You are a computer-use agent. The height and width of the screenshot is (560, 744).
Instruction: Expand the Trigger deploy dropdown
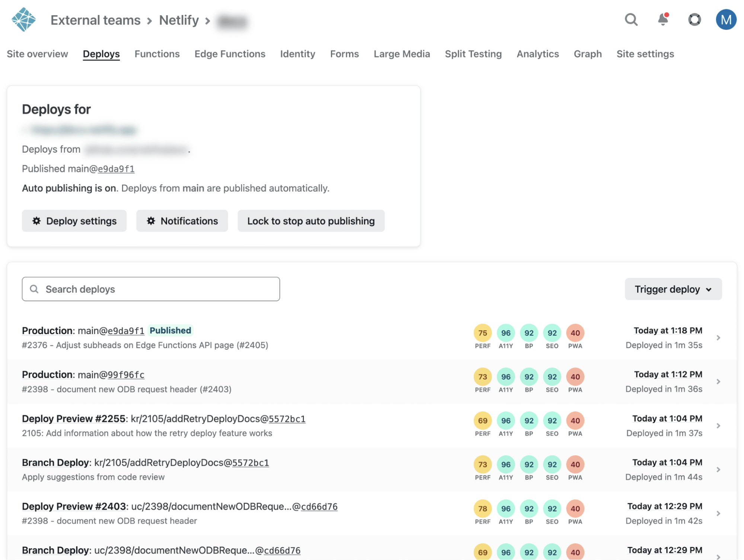click(673, 289)
